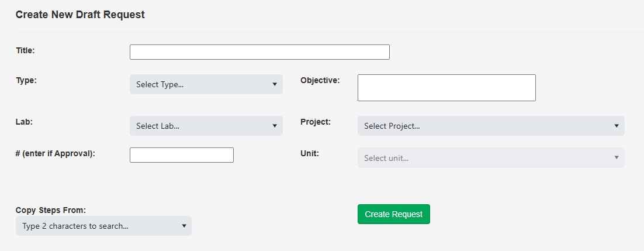The width and height of the screenshot is (644, 251).
Task: Click the Objective field label
Action: coord(320,80)
